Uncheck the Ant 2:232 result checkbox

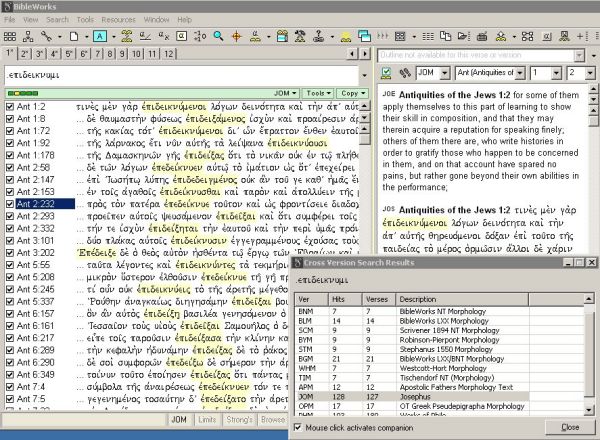pos(10,204)
